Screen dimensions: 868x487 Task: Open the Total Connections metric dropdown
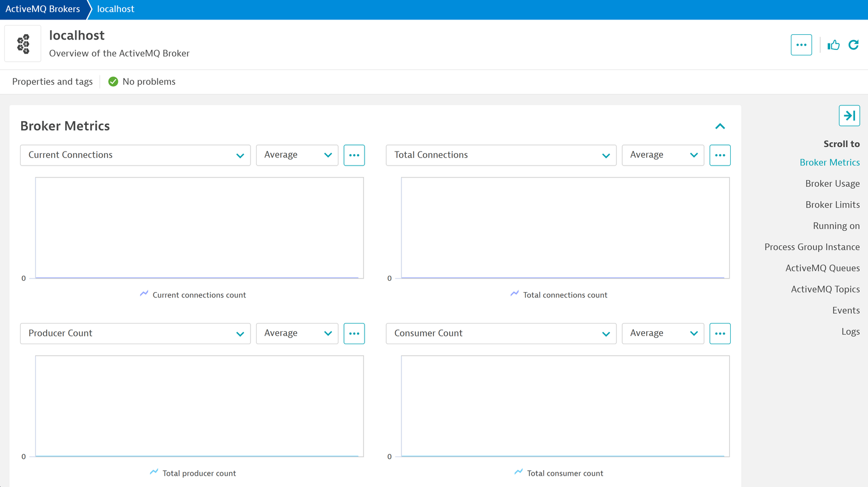click(x=501, y=155)
